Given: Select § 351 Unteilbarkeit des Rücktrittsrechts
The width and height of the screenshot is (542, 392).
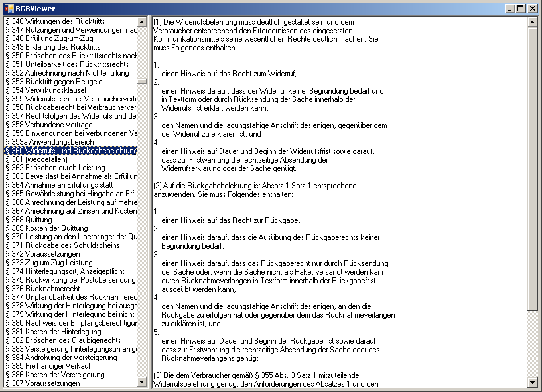Looking at the screenshot, I should coord(70,64).
